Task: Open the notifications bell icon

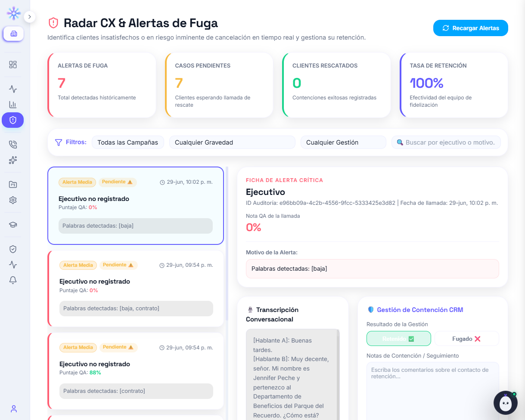Action: [x=13, y=280]
